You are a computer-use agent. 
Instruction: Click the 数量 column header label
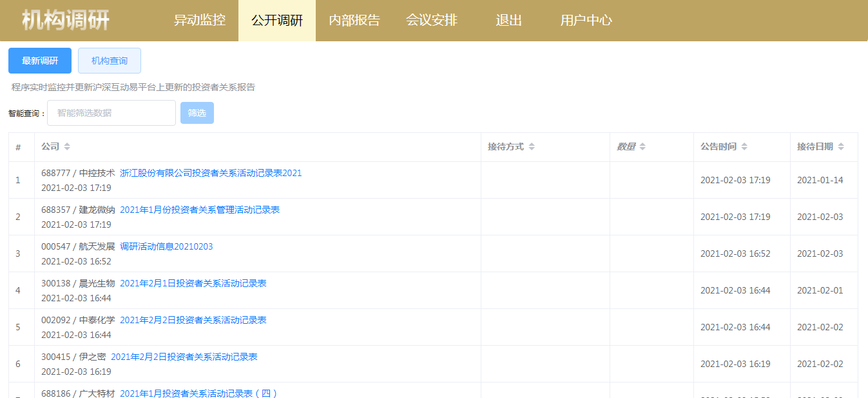626,146
